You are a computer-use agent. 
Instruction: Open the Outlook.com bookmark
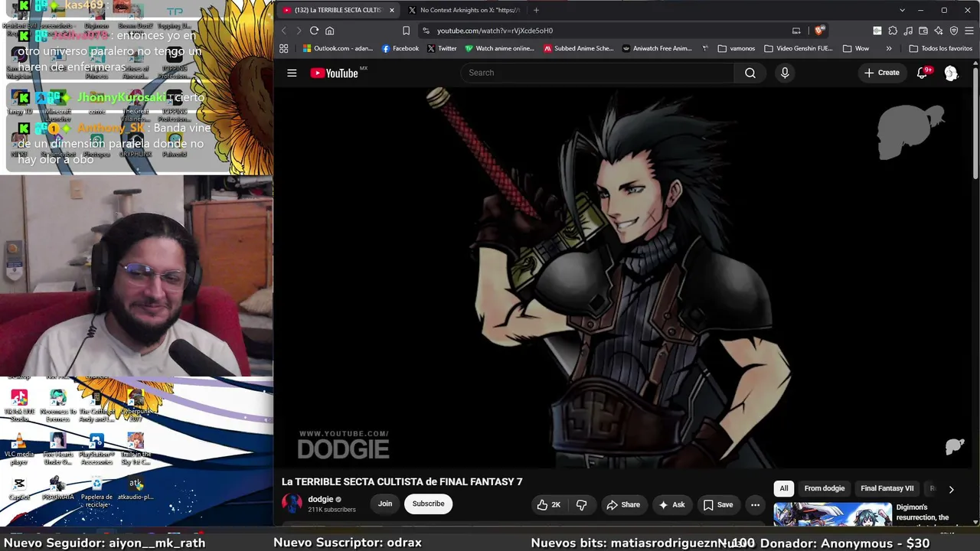[338, 48]
